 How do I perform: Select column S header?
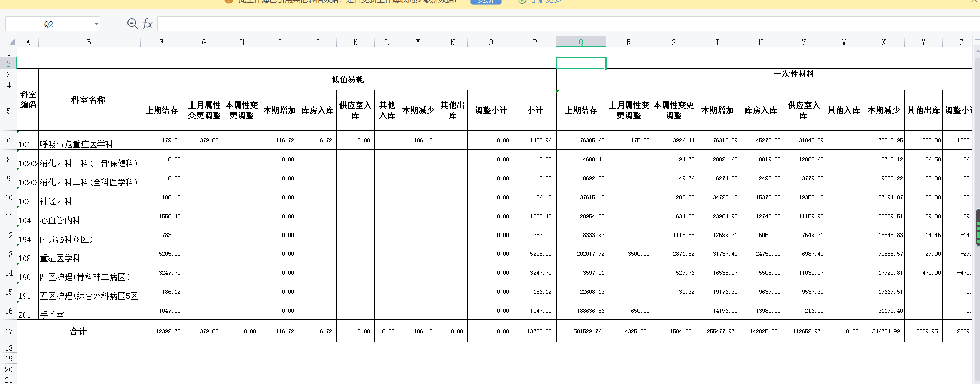coord(673,42)
